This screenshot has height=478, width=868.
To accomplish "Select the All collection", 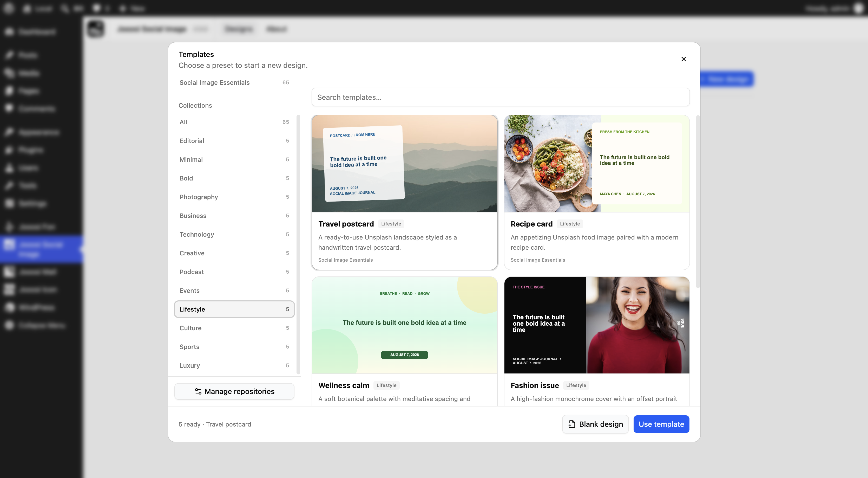I will tap(234, 122).
